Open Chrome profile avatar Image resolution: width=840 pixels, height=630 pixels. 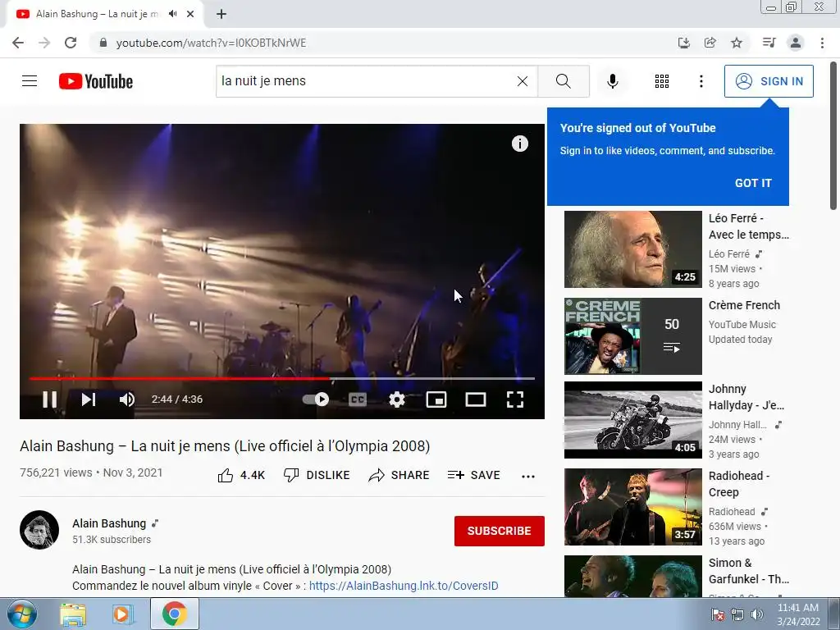tap(796, 43)
